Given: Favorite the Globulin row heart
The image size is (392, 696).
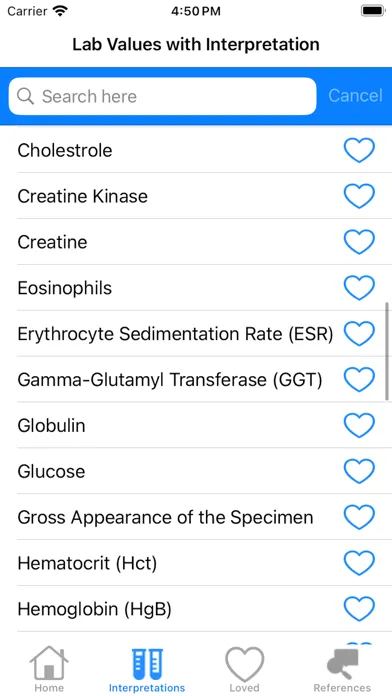Looking at the screenshot, I should [359, 425].
